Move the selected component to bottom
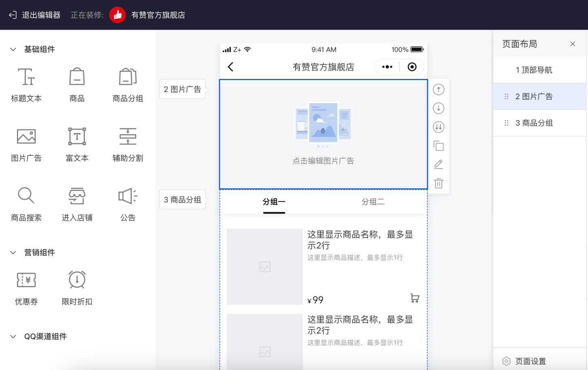Screen dimensions: 588x370 tap(438, 127)
